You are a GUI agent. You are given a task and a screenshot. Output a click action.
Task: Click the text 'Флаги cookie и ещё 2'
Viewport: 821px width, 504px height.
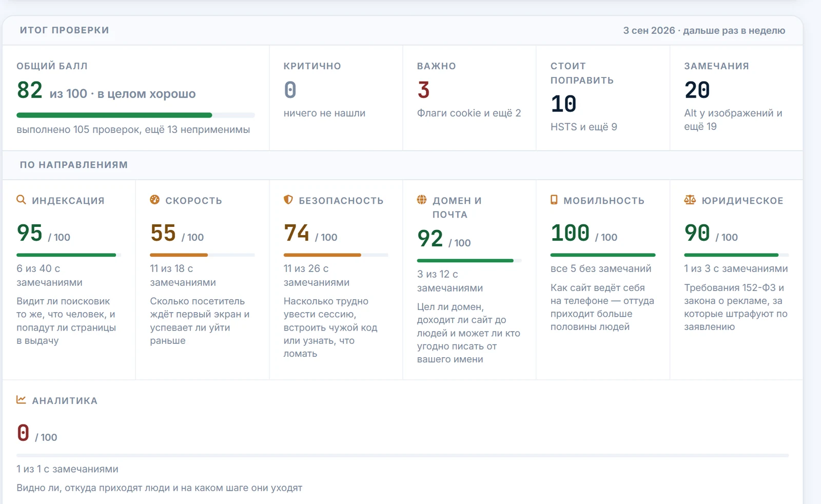(469, 113)
